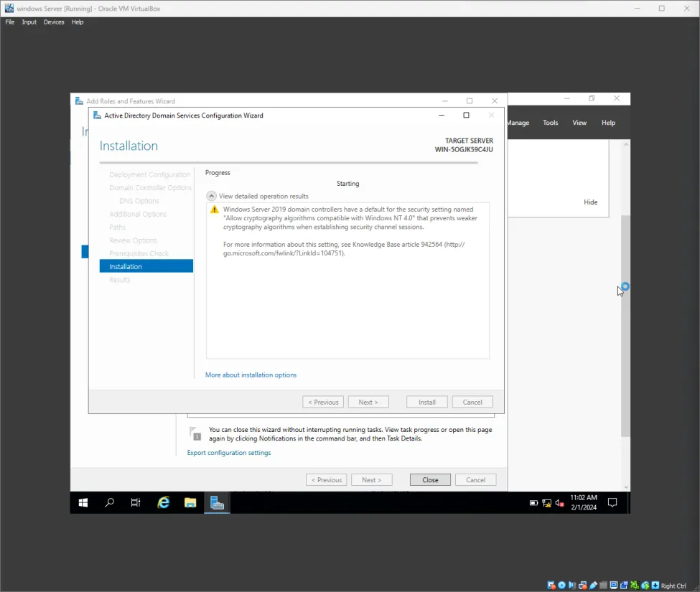Select Installation step in wizard sidebar
The image size is (700, 592).
pos(146,266)
